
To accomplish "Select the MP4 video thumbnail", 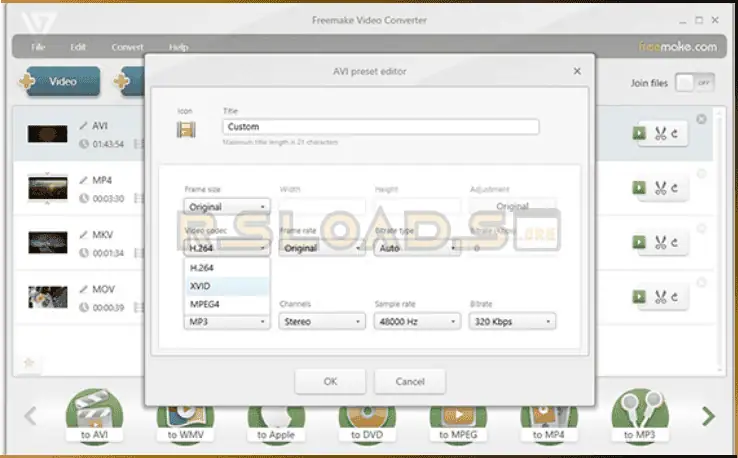I will point(47,188).
